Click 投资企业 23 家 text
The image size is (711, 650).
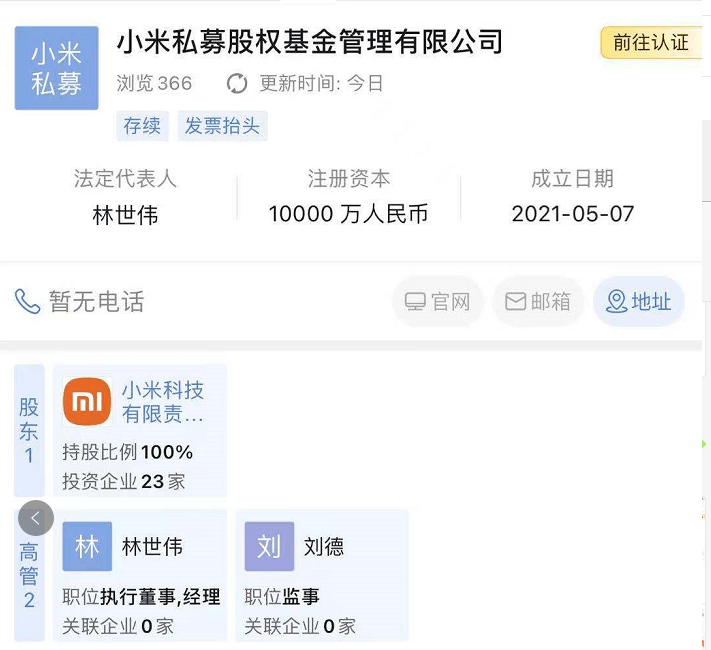(x=124, y=482)
